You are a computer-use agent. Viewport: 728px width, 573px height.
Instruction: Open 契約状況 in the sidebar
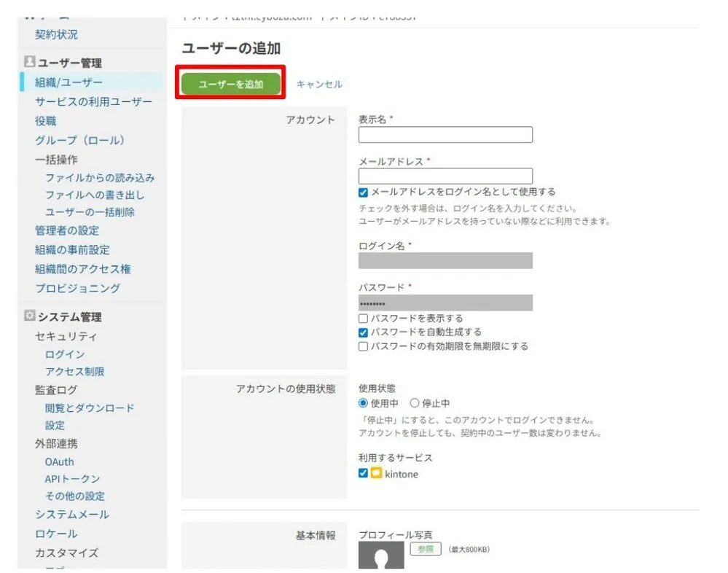coord(55,33)
